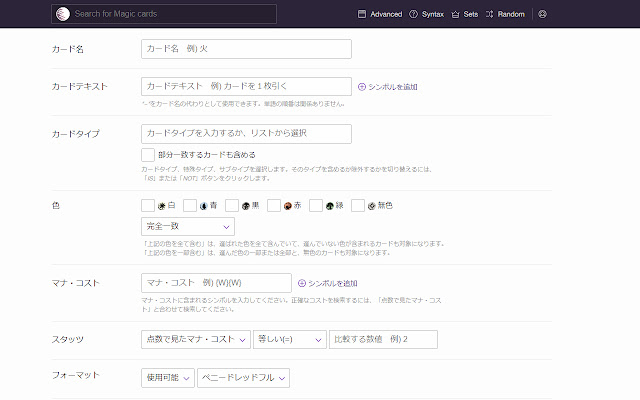Open the Syntax guide menu item
Image resolution: width=640 pixels, height=400 pixels.
tap(426, 14)
